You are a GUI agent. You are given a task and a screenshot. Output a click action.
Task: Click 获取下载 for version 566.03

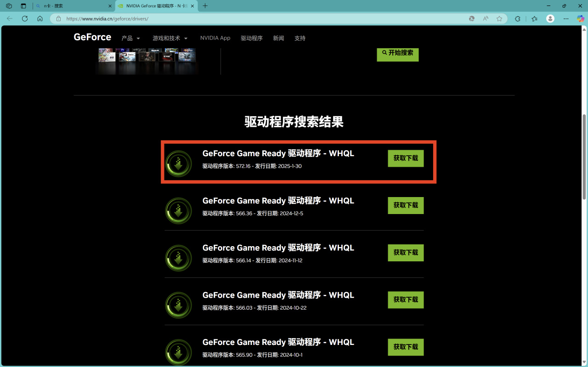coord(406,299)
